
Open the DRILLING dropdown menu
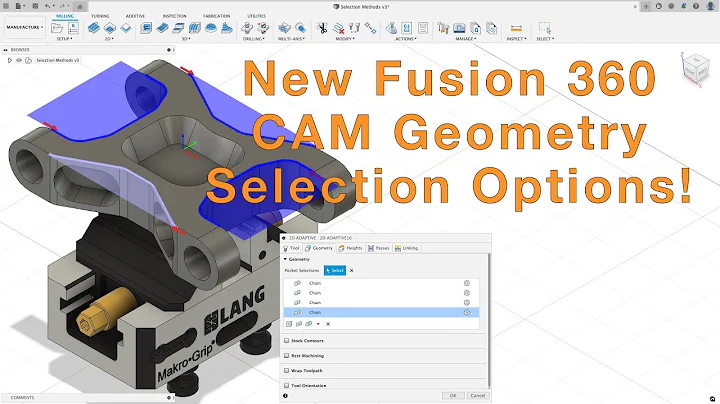254,39
